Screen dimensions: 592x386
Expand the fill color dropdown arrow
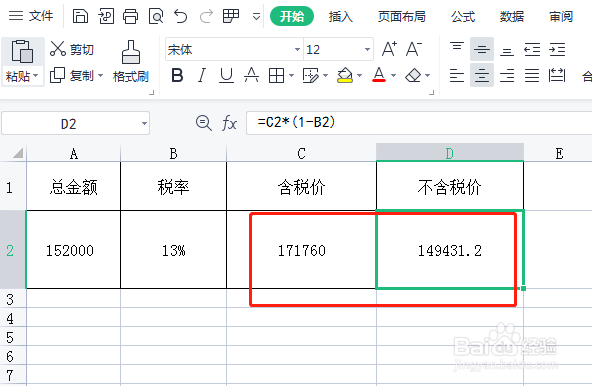(x=359, y=76)
